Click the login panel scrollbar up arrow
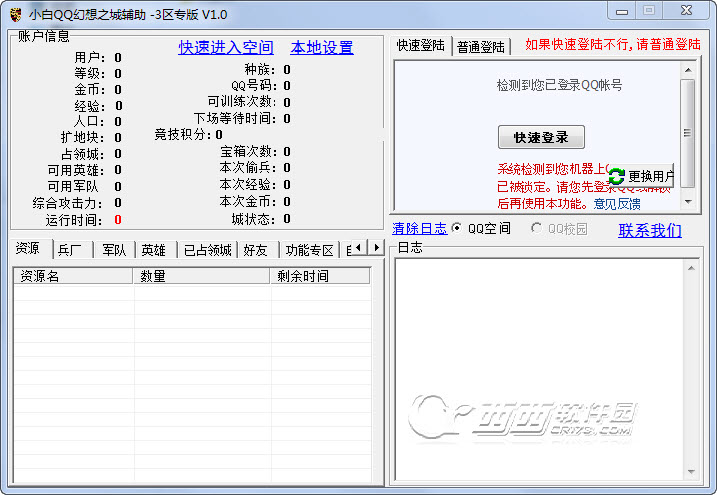The height and width of the screenshot is (495, 717). pyautogui.click(x=688, y=70)
